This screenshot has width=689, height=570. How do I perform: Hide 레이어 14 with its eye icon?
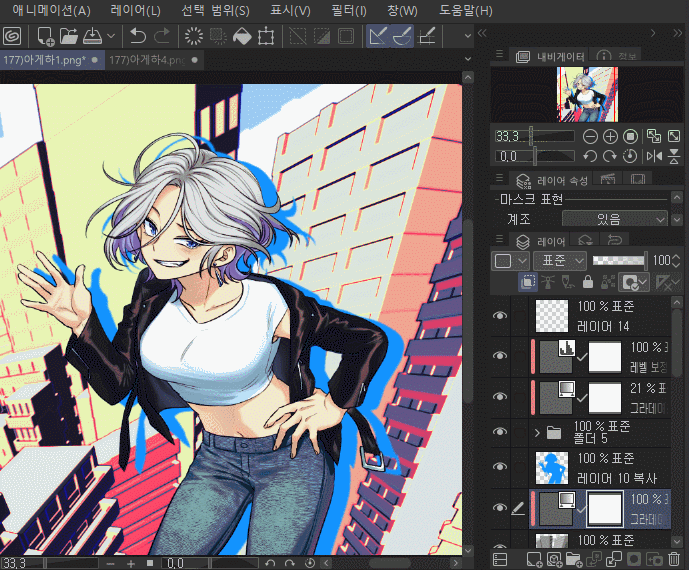[x=501, y=315]
